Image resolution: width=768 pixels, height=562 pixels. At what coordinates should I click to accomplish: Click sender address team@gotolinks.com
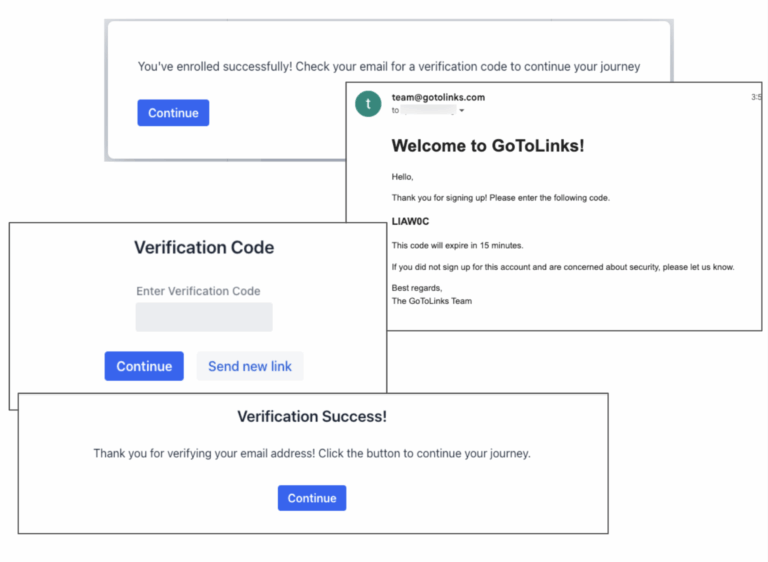click(438, 97)
